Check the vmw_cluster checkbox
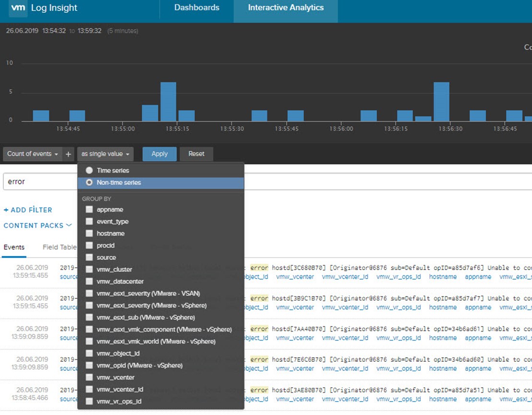This screenshot has height=415, width=532. (x=89, y=269)
